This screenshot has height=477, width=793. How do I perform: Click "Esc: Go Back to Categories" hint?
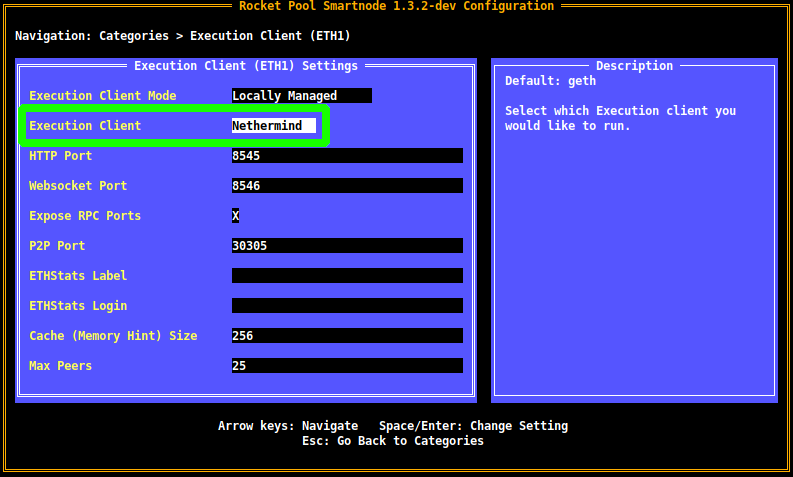[392, 441]
